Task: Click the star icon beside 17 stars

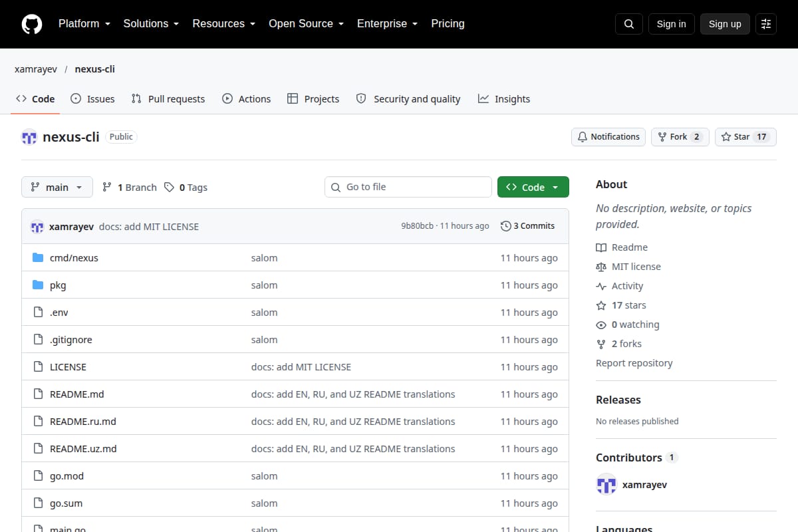Action: tap(601, 305)
